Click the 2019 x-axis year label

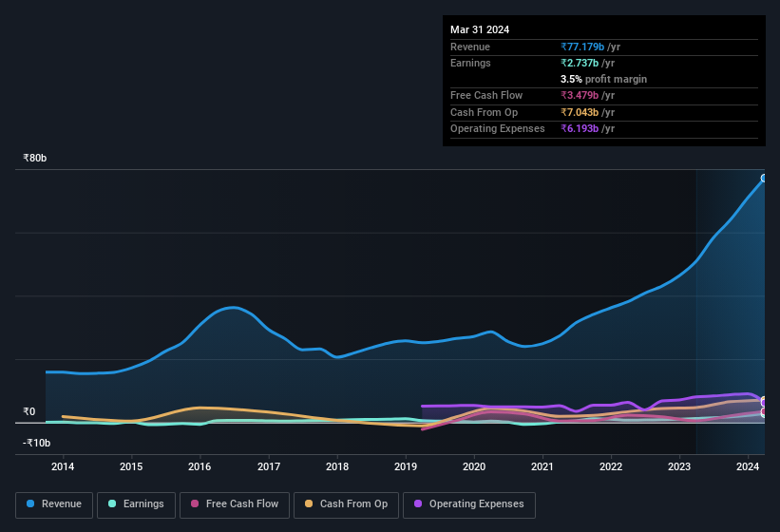coord(406,466)
